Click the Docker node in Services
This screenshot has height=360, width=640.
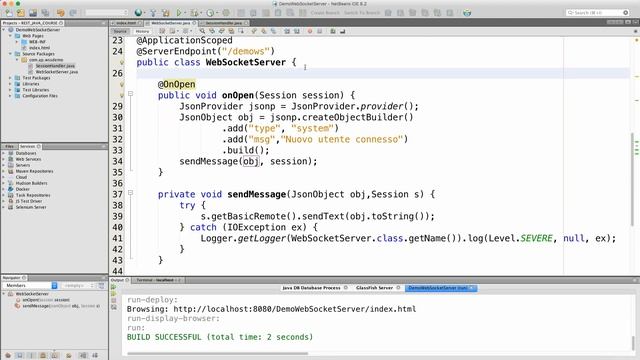click(x=22, y=189)
